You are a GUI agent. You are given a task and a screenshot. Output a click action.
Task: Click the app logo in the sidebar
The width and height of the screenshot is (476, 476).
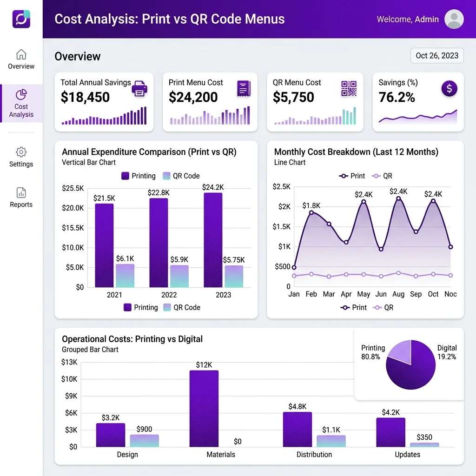pyautogui.click(x=21, y=19)
